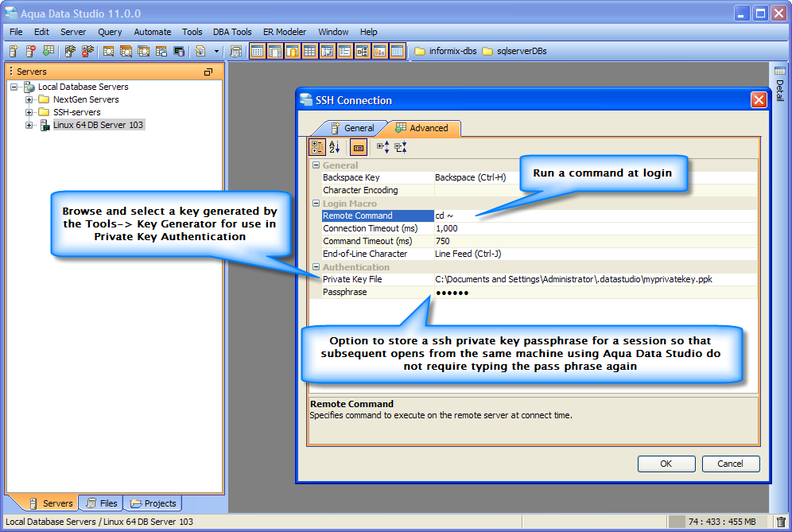Viewport: 792px width, 532px height.
Task: Close the SSH Connection dialog
Action: pyautogui.click(x=759, y=100)
